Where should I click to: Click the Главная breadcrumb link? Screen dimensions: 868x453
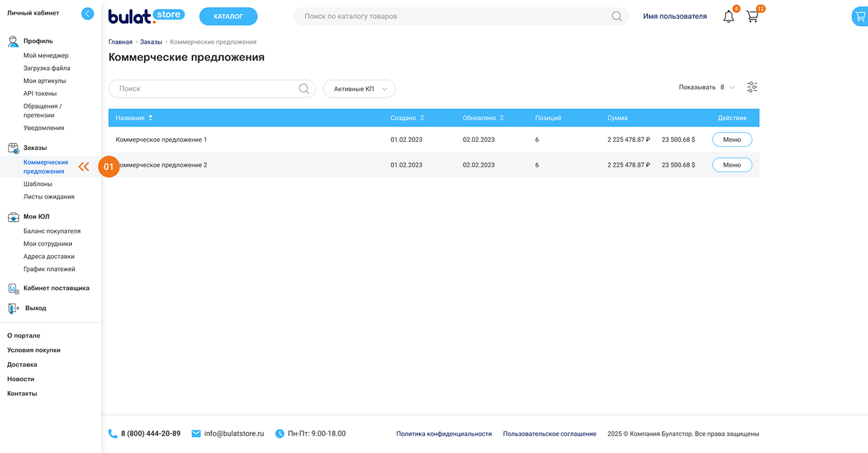[121, 42]
